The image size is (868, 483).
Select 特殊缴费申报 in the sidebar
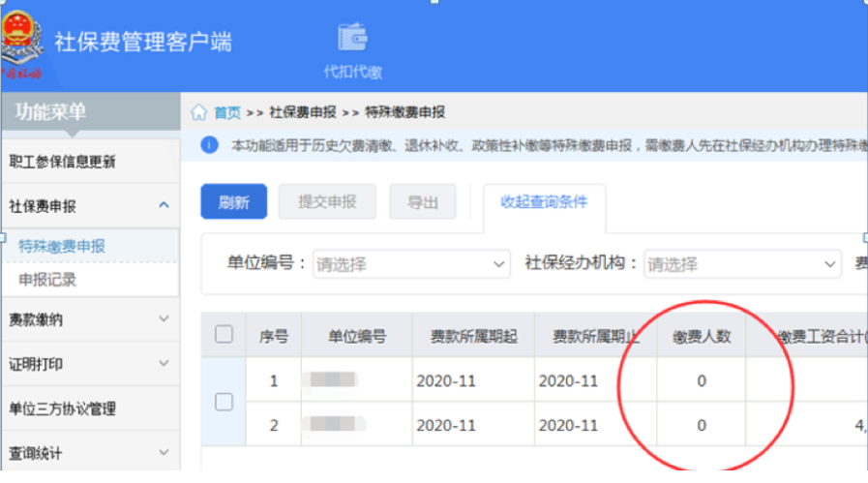pyautogui.click(x=62, y=246)
